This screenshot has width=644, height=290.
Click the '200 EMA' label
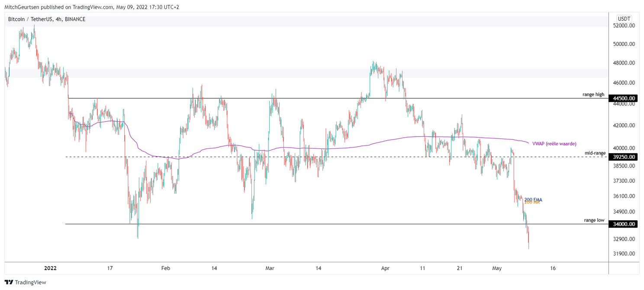tap(533, 200)
